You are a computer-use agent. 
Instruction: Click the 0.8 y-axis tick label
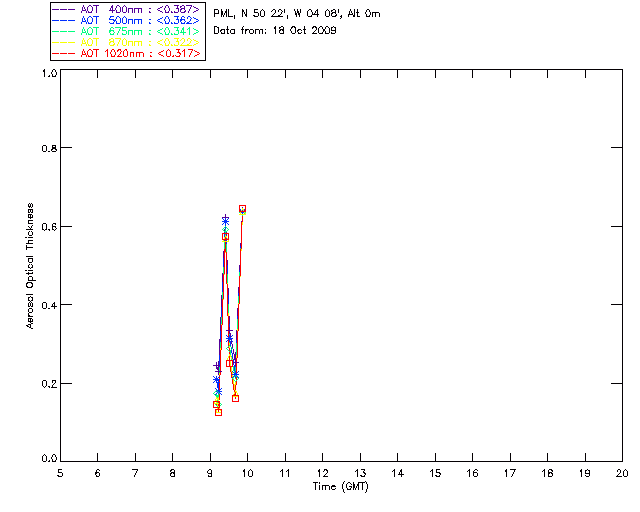pyautogui.click(x=49, y=148)
